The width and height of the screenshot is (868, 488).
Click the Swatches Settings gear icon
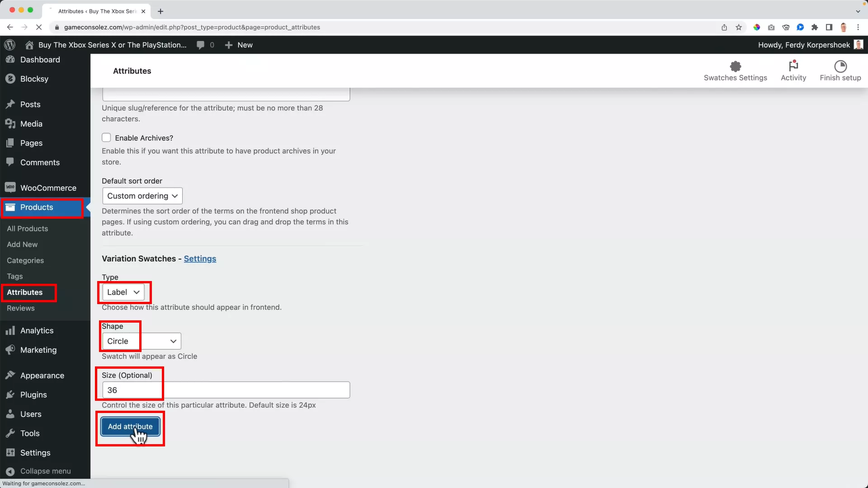point(735,66)
